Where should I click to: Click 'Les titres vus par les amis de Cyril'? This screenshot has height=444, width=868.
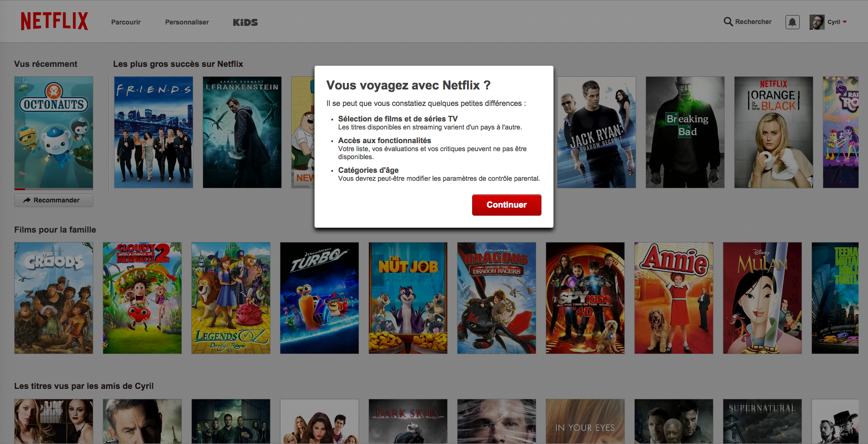click(84, 386)
